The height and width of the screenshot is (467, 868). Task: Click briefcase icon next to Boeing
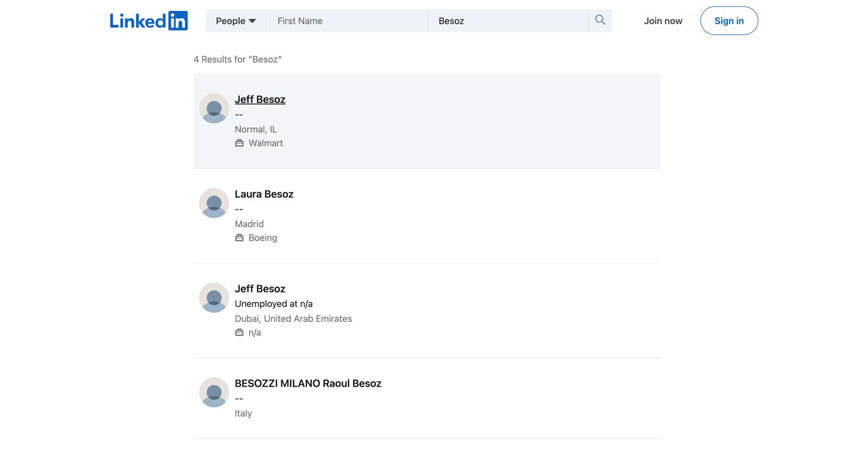239,238
